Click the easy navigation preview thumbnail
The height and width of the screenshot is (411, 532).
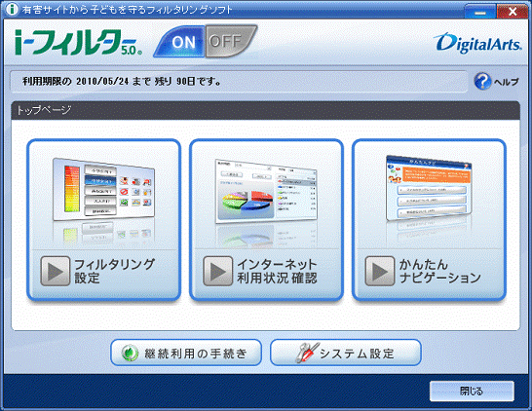point(429,188)
